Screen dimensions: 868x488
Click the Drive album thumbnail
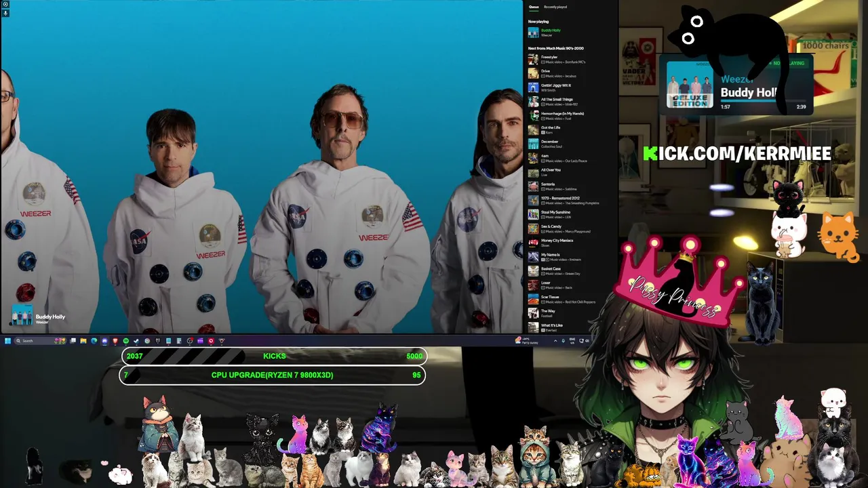click(533, 74)
